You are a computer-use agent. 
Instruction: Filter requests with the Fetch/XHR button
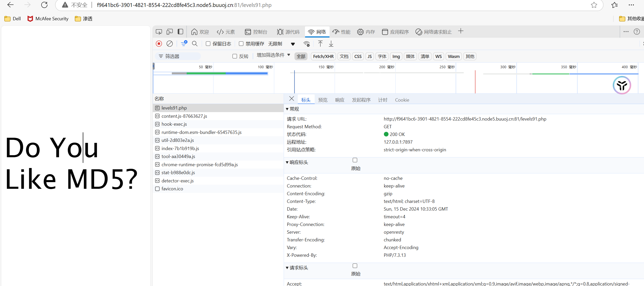[x=323, y=56]
